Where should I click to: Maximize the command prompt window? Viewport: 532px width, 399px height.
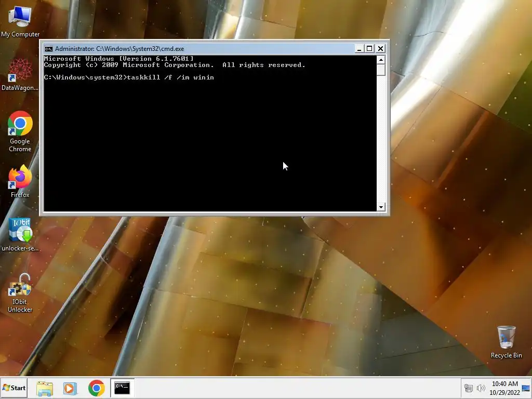369,48
